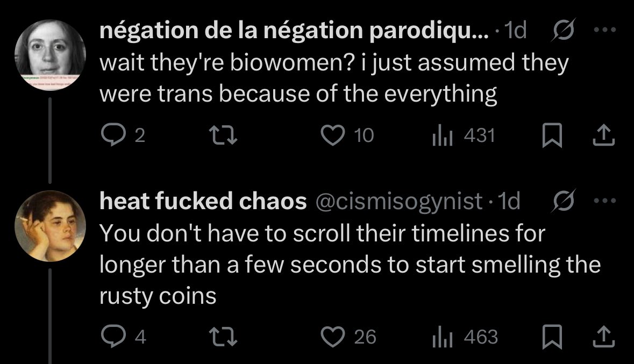Open more options on first tweet
The width and height of the screenshot is (634, 364).
click(605, 30)
